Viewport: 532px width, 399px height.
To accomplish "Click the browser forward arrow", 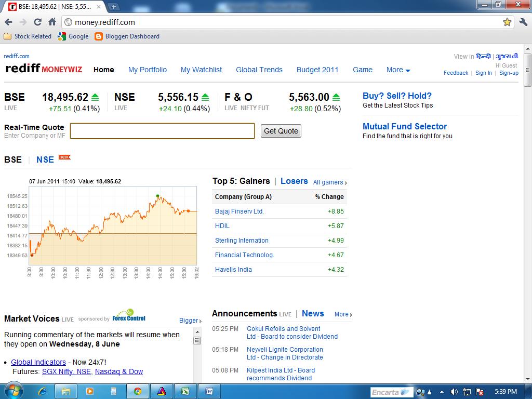I will (23, 22).
